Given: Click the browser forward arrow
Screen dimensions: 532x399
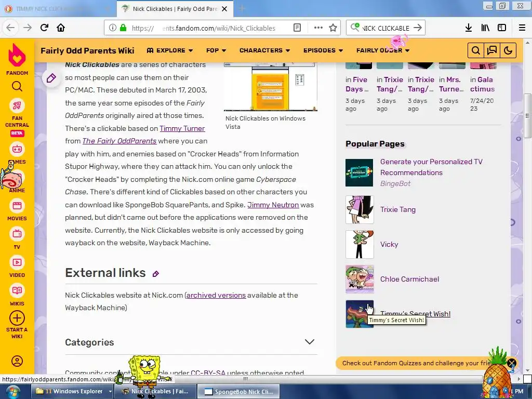Looking at the screenshot, I should [x=28, y=28].
